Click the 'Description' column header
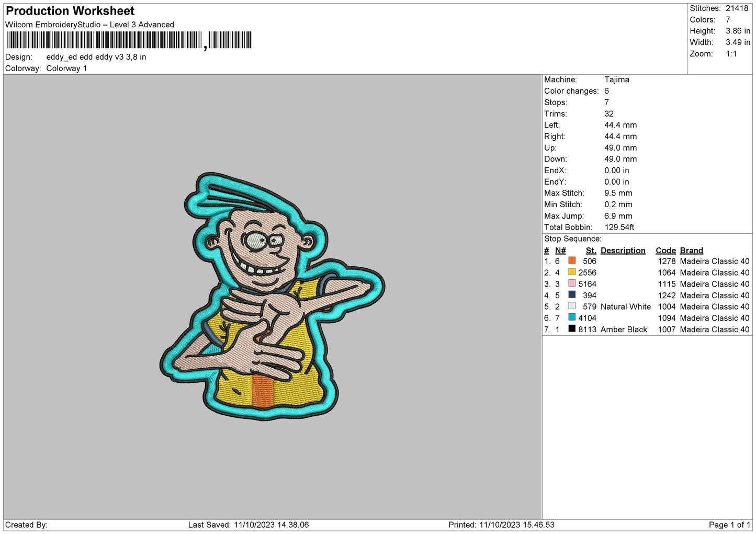 623,251
